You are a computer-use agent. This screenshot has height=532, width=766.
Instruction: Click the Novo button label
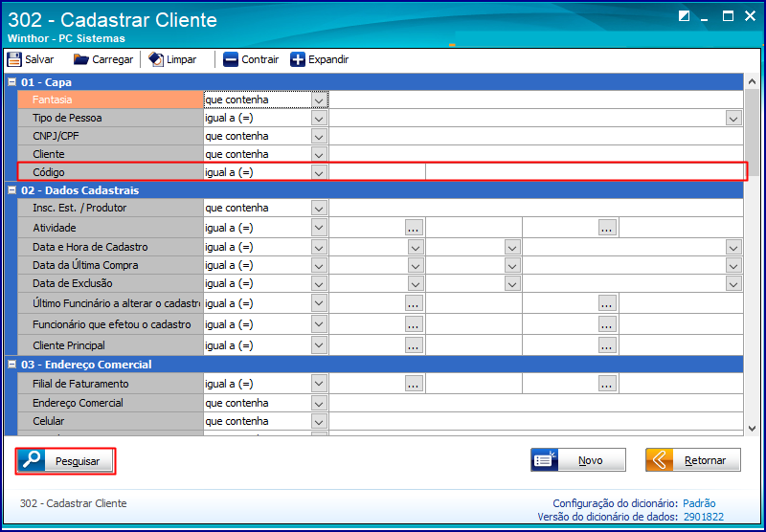tap(590, 460)
